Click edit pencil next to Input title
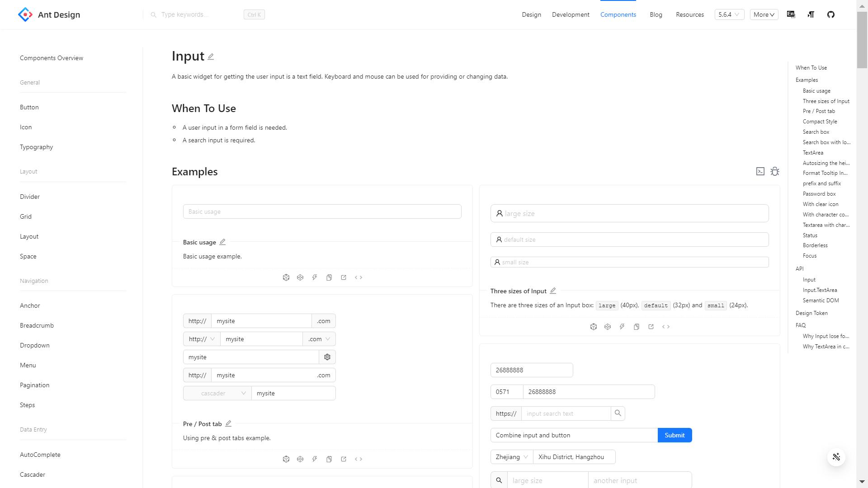 tap(211, 56)
